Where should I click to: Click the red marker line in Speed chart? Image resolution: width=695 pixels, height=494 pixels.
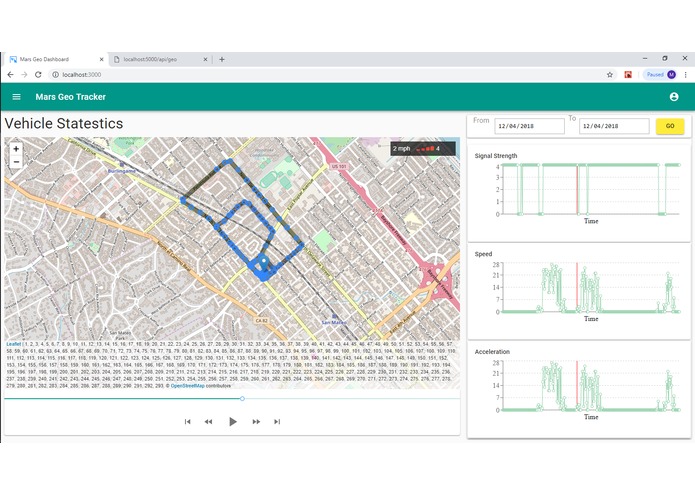(x=577, y=287)
